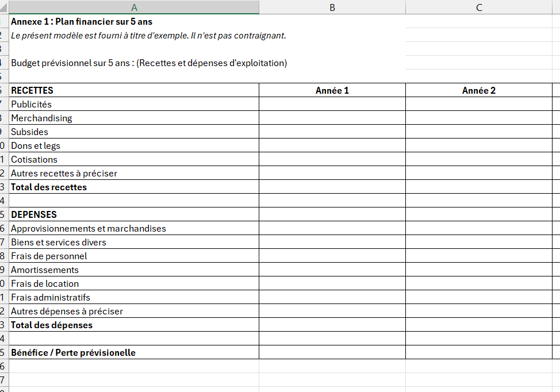
Task: Click 'Bénéfice / Perte prévisionelle' cell
Action: pyautogui.click(x=134, y=352)
